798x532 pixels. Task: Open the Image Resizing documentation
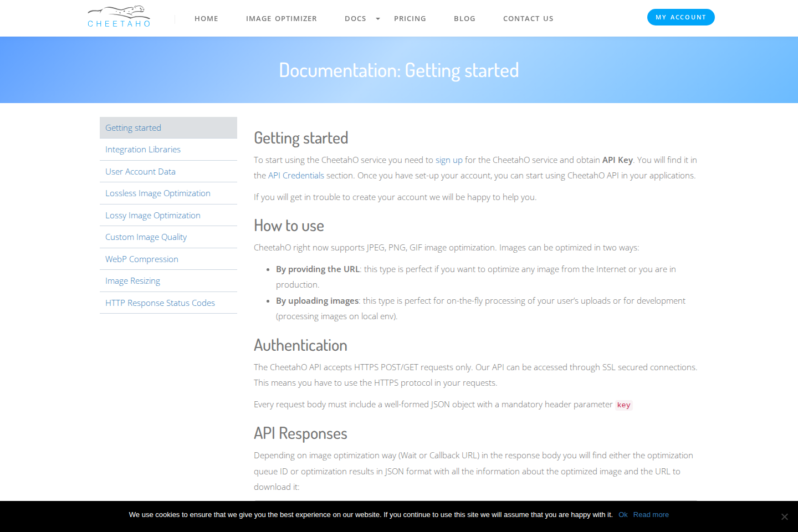coord(132,280)
